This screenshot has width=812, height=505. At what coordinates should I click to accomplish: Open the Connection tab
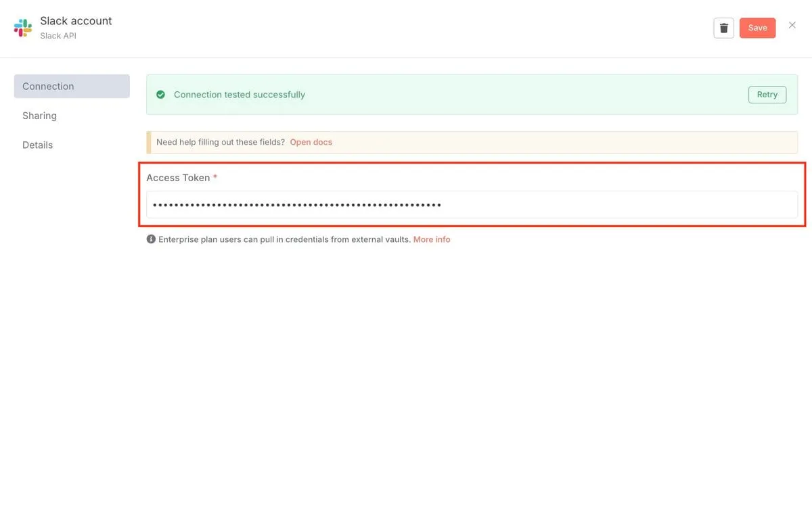[x=71, y=87]
